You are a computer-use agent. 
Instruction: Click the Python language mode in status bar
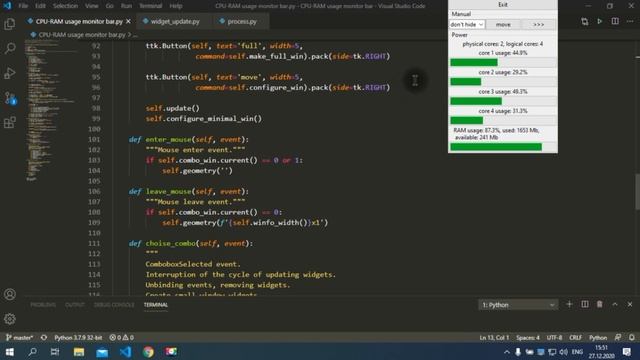(598, 338)
